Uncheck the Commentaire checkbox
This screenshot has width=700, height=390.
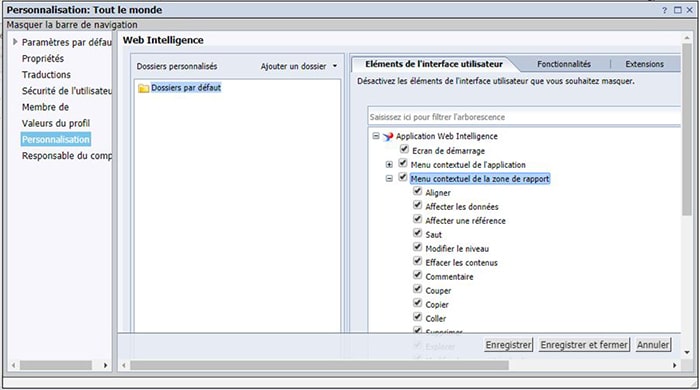click(x=417, y=275)
